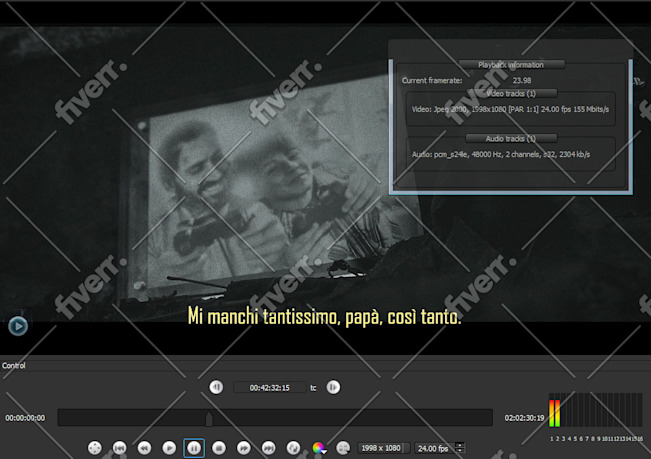Jump to end with skip-forward button
Viewport: 651px width, 459px height.
pos(269,448)
